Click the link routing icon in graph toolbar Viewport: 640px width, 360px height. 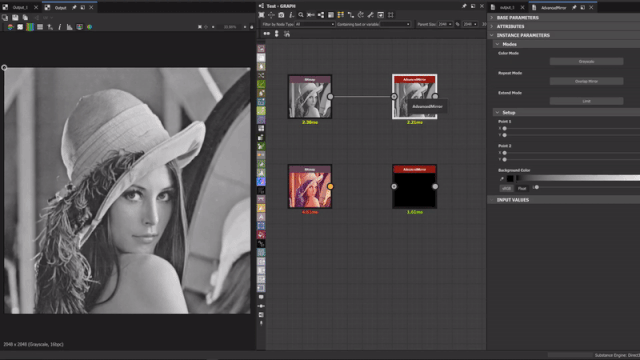351,15
